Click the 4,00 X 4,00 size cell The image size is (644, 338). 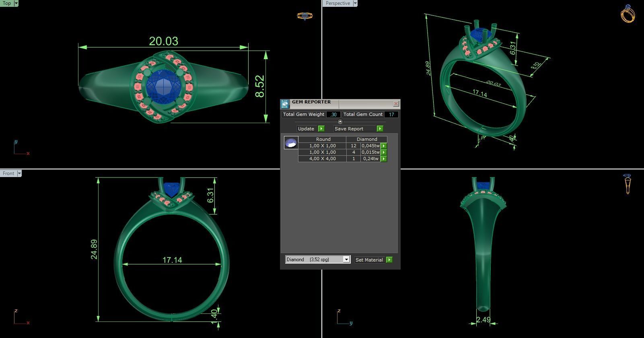[323, 159]
